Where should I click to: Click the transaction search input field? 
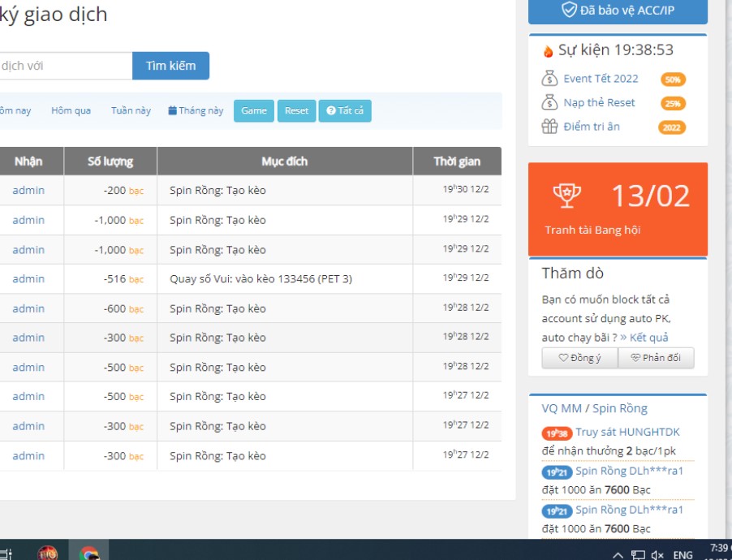pos(65,66)
